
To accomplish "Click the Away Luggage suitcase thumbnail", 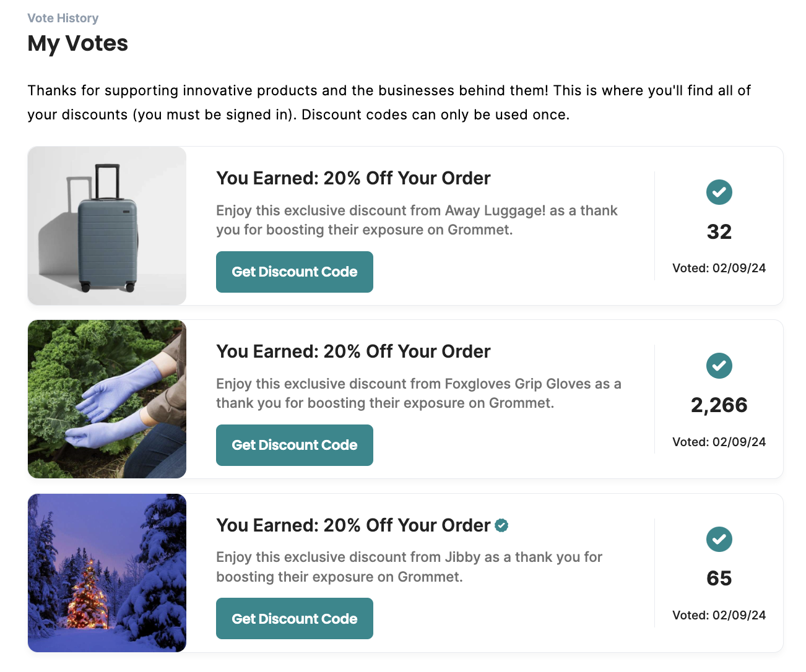I will (106, 226).
